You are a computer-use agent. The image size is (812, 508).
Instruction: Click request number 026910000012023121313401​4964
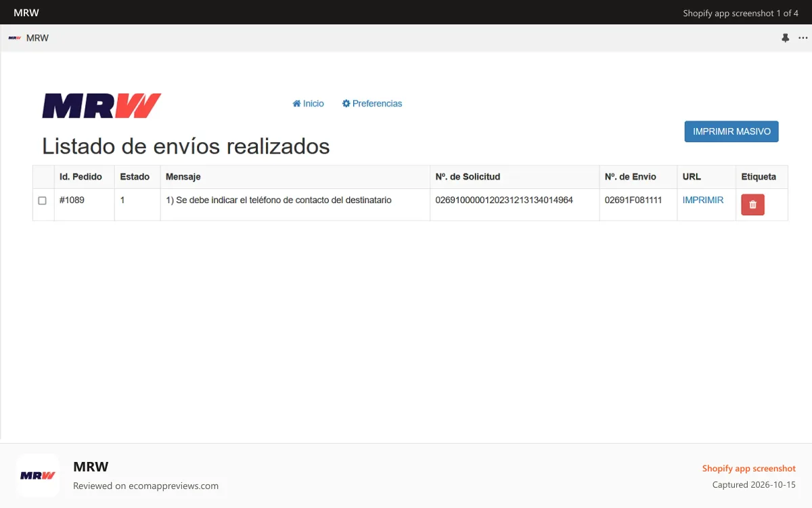coord(504,200)
